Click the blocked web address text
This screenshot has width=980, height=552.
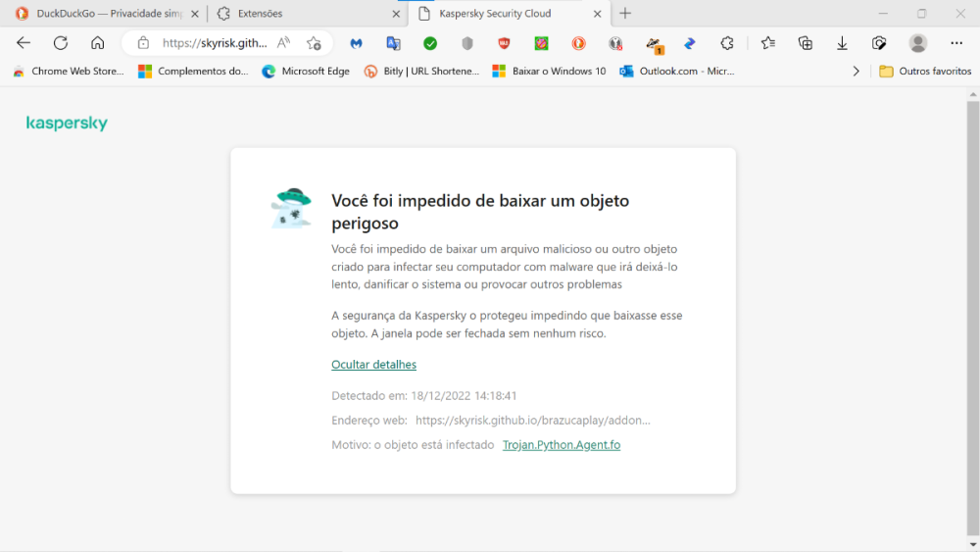pyautogui.click(x=532, y=420)
